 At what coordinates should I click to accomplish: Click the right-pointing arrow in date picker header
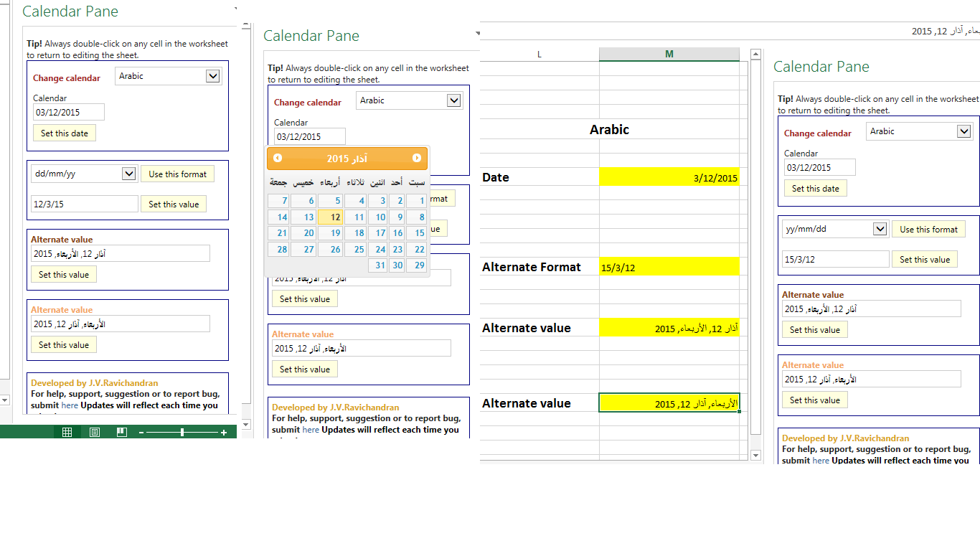[x=417, y=158]
